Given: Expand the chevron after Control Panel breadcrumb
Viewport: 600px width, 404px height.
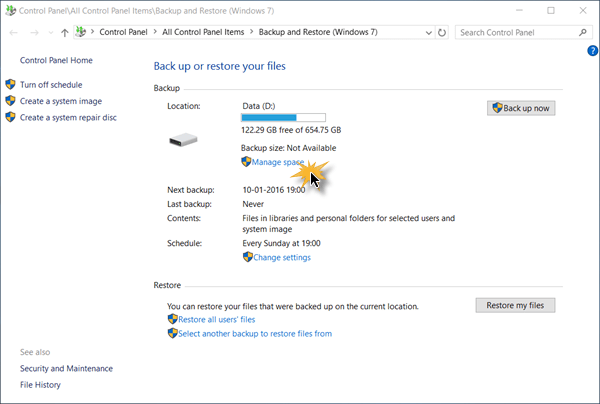Looking at the screenshot, I should (154, 33).
